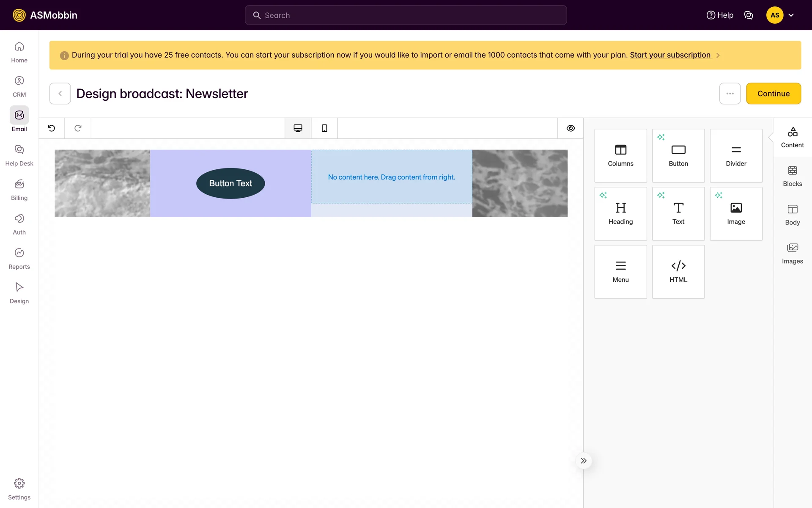Screen dimensions: 812x508
Task: Click the dark Button Text element
Action: (230, 183)
